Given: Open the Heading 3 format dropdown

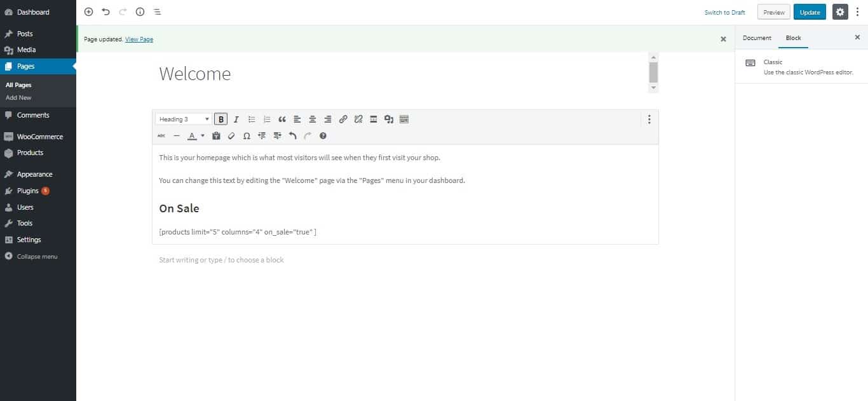Looking at the screenshot, I should (x=184, y=119).
